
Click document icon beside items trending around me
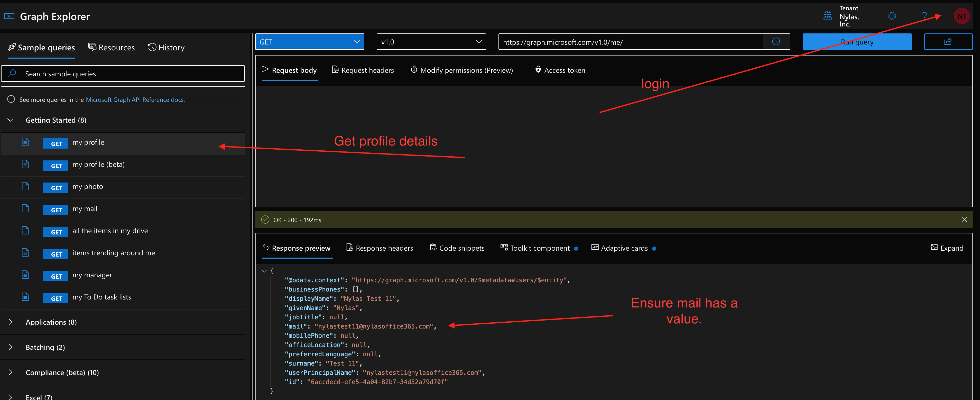tap(25, 253)
